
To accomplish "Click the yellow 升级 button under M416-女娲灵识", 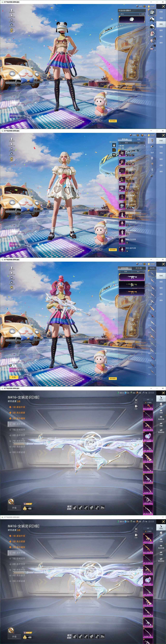I will click(14, 377).
